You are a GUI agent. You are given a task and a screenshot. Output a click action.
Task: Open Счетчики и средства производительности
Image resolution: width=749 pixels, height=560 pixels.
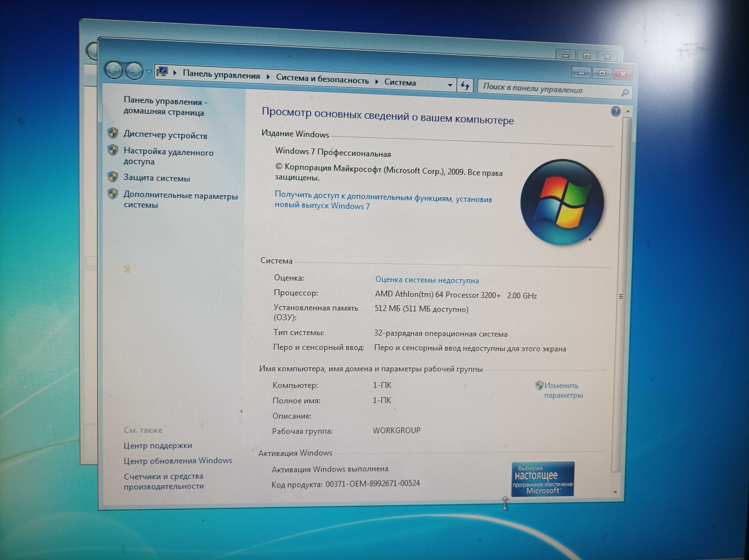click(163, 481)
